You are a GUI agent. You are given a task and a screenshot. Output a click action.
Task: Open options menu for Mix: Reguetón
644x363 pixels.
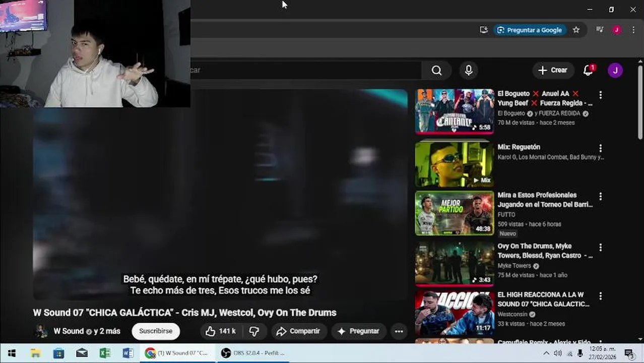point(600,148)
